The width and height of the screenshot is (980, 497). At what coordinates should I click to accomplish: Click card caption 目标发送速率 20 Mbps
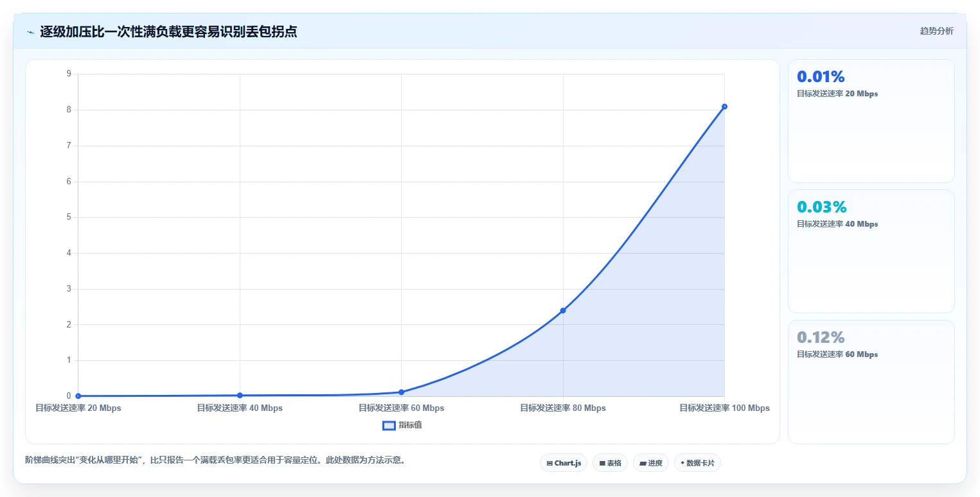(837, 94)
